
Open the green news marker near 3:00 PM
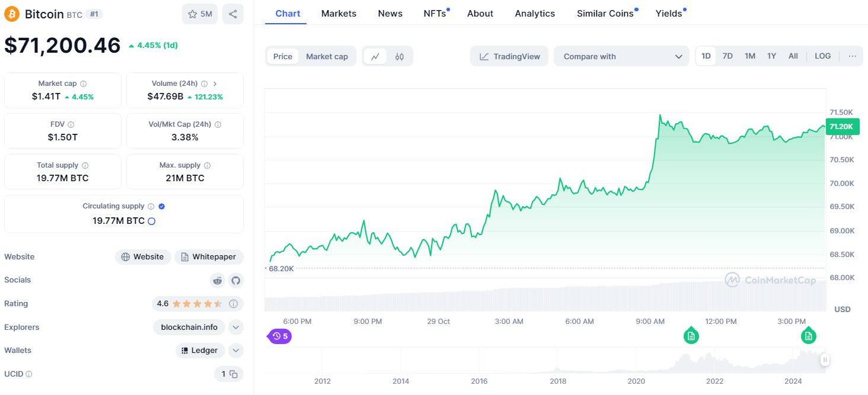coord(808,336)
